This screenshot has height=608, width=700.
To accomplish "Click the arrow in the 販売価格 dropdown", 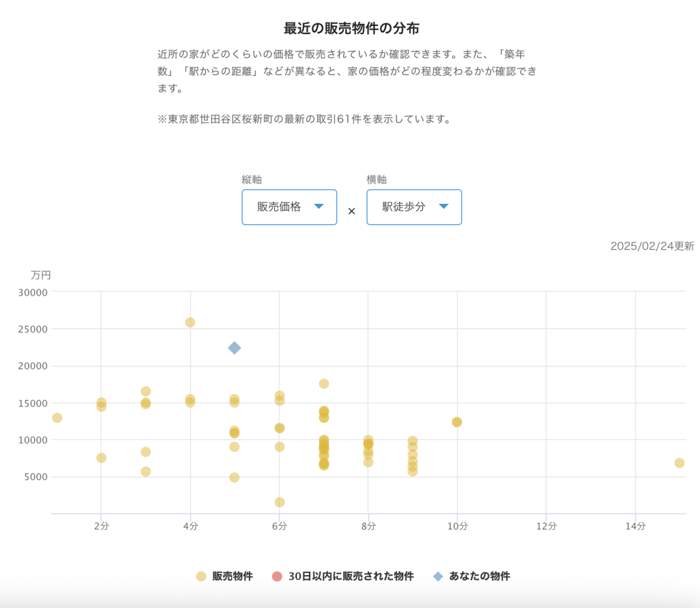I will pyautogui.click(x=319, y=207).
